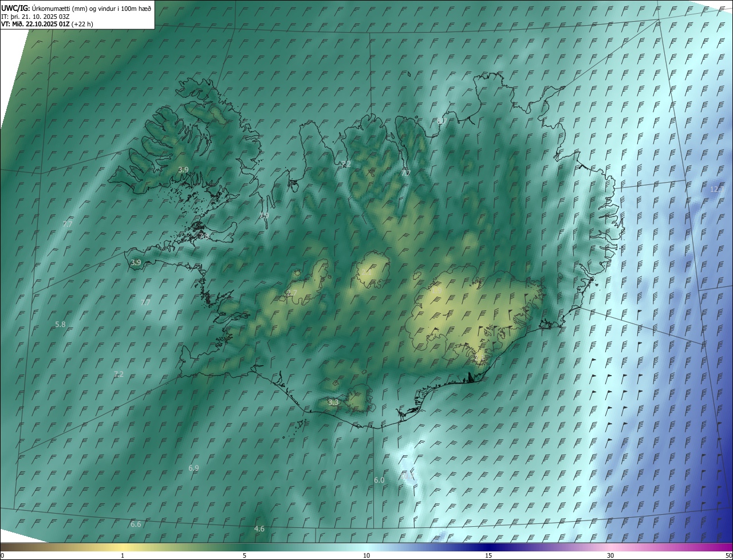Click the 30 tick label on the color scale

pos(610,555)
